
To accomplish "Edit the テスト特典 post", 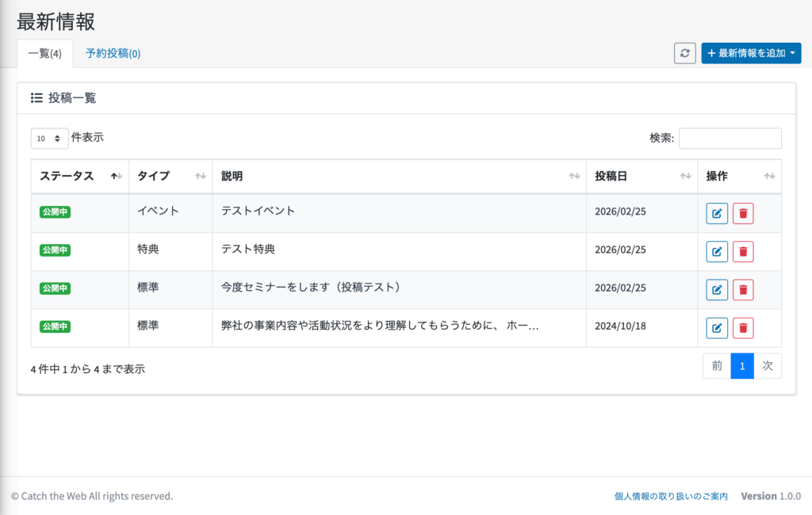I will tap(717, 252).
